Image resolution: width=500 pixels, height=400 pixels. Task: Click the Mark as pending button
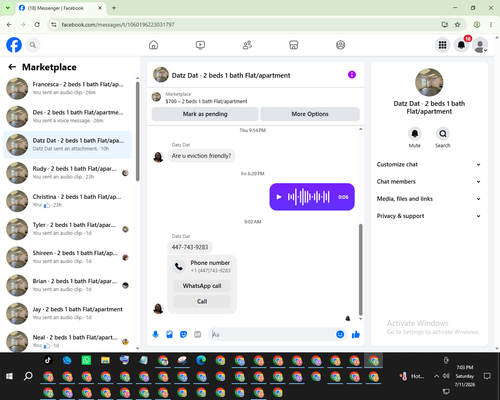(x=205, y=114)
